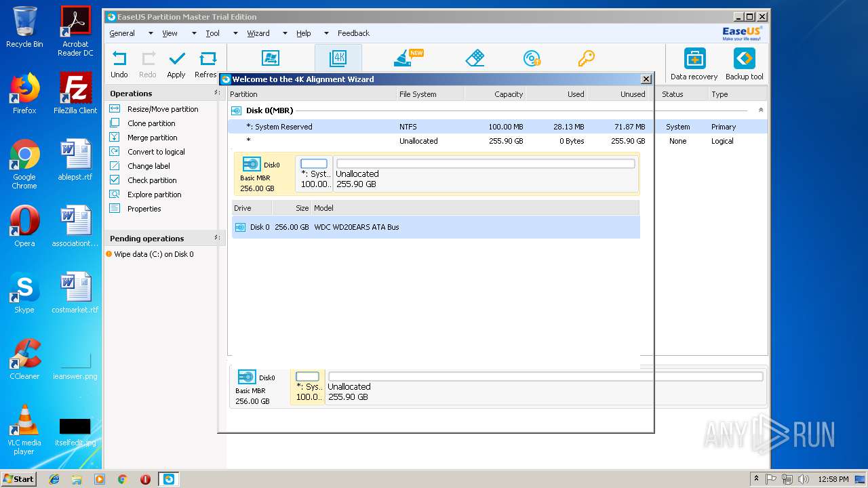Image resolution: width=868 pixels, height=488 pixels.
Task: Expand the dropdown arrow after Help
Action: click(x=326, y=33)
